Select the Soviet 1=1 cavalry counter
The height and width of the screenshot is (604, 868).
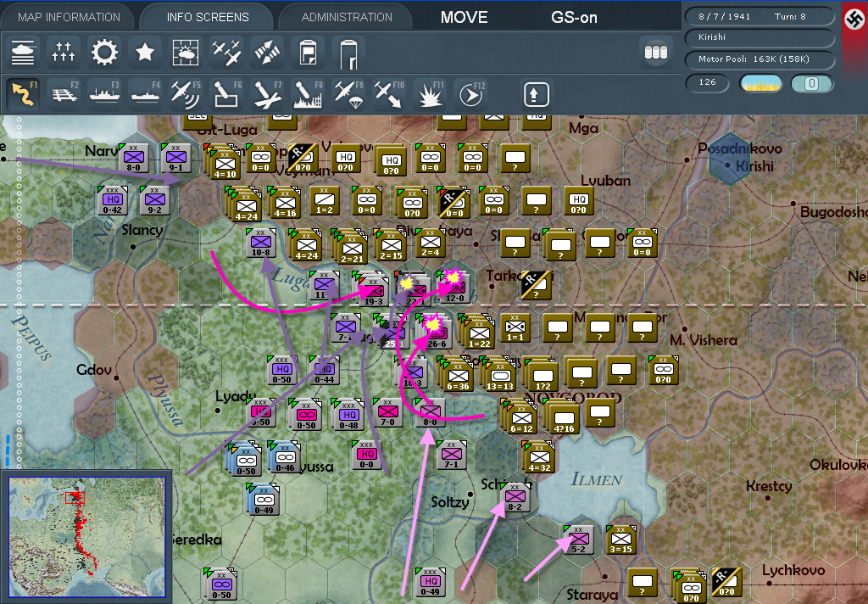(515, 327)
